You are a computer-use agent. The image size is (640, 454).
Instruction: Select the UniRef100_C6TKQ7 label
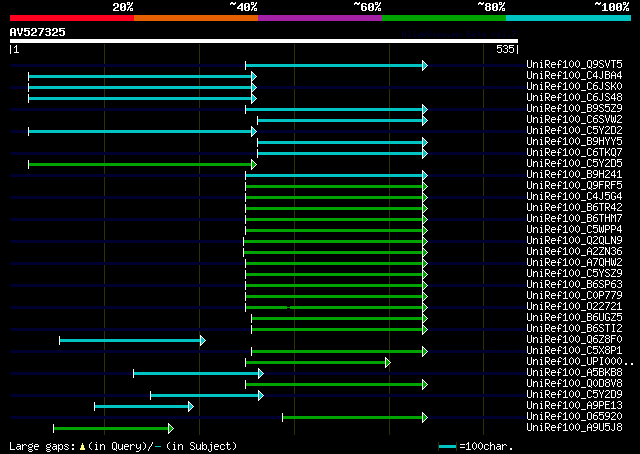pos(574,152)
